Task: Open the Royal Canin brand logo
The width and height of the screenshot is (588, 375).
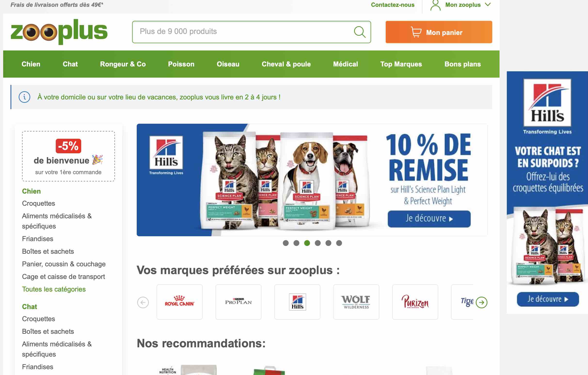Action: [179, 302]
